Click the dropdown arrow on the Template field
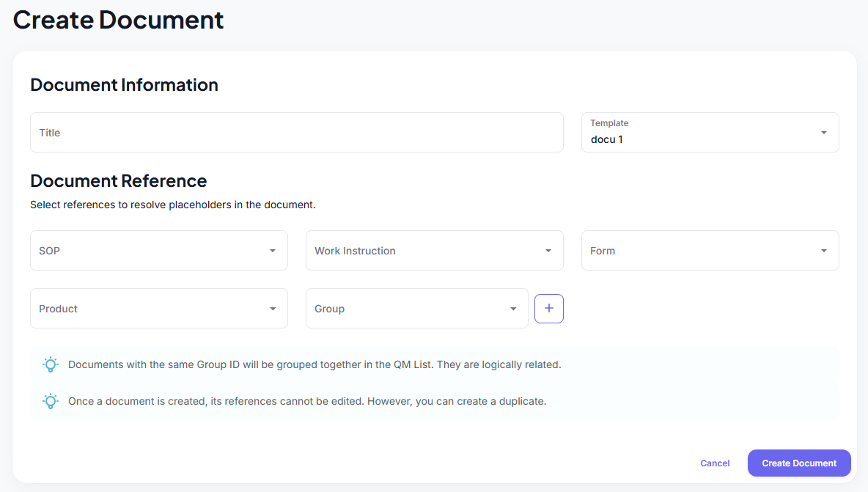The image size is (868, 492). tap(824, 132)
